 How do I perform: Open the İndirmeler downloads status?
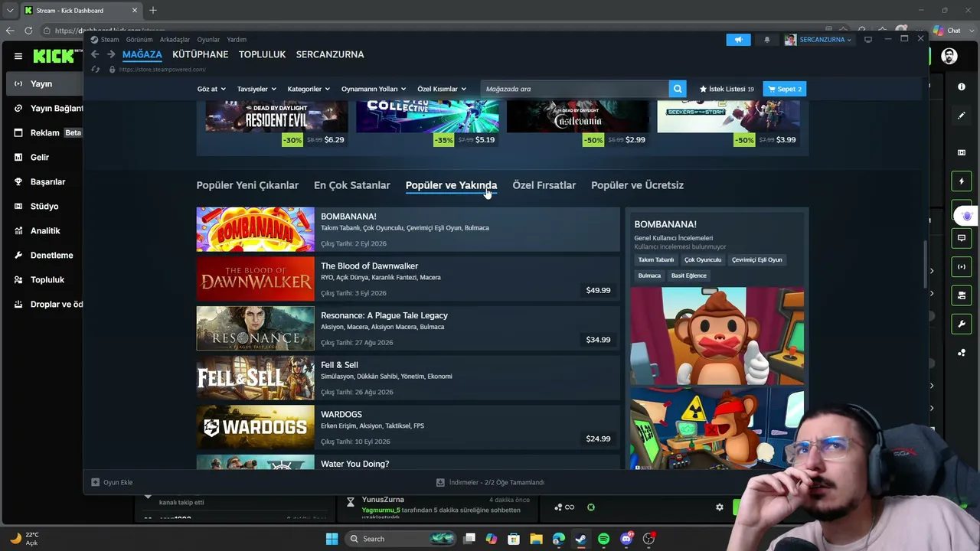[x=490, y=482]
